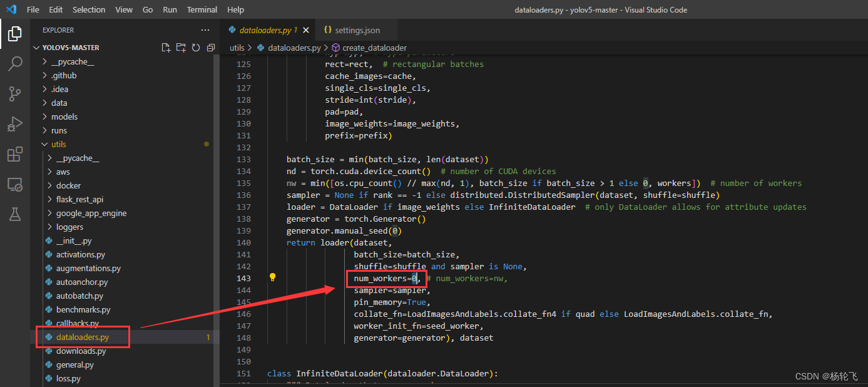Create a new file in Explorer
Viewport: 868px width, 387px height.
[x=166, y=48]
